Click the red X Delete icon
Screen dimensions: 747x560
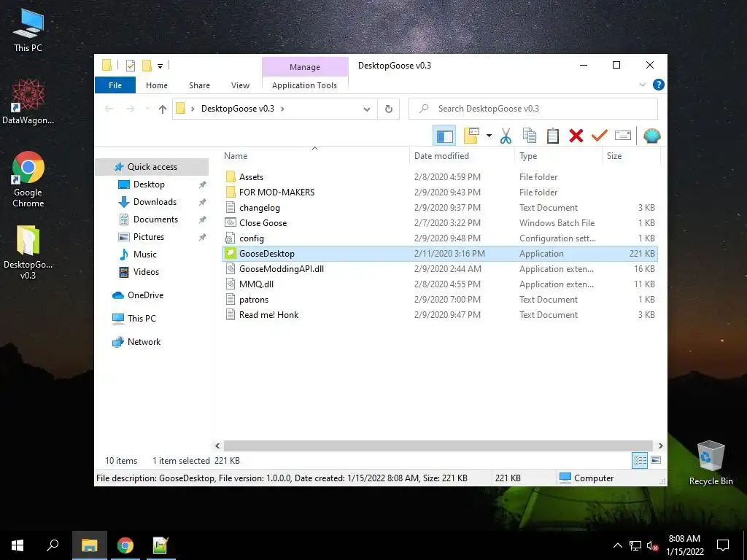[576, 136]
